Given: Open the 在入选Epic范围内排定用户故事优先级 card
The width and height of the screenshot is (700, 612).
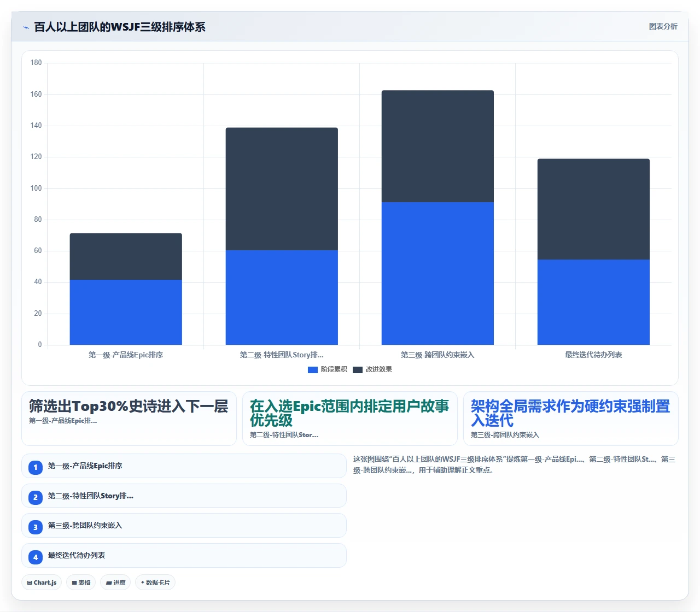Looking at the screenshot, I should 350,419.
